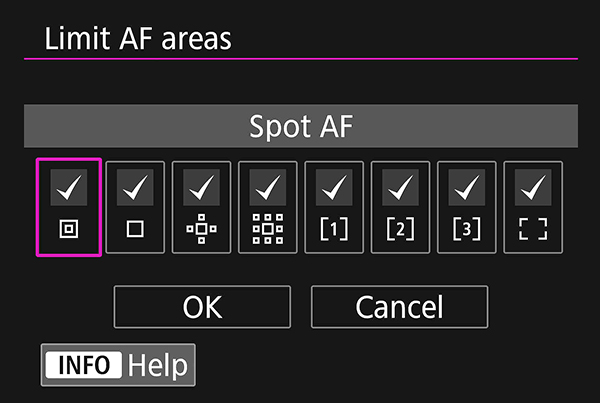Choose the Whole area AF bracket icon
Viewport: 600px width, 403px height.
tap(533, 229)
